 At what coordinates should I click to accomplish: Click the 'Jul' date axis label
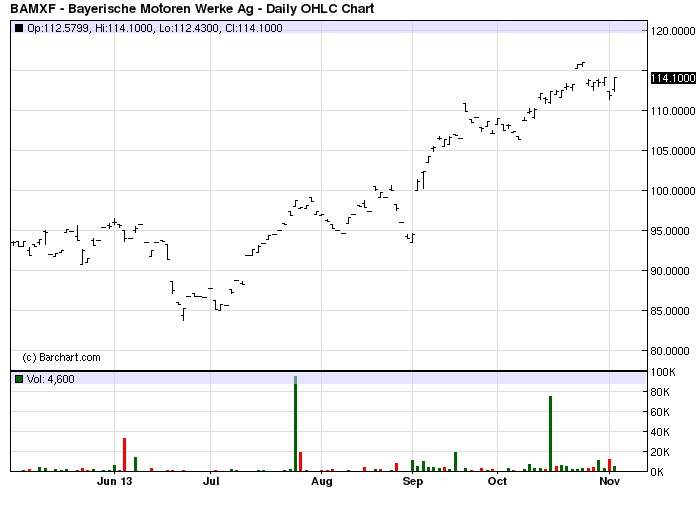pyautogui.click(x=211, y=481)
